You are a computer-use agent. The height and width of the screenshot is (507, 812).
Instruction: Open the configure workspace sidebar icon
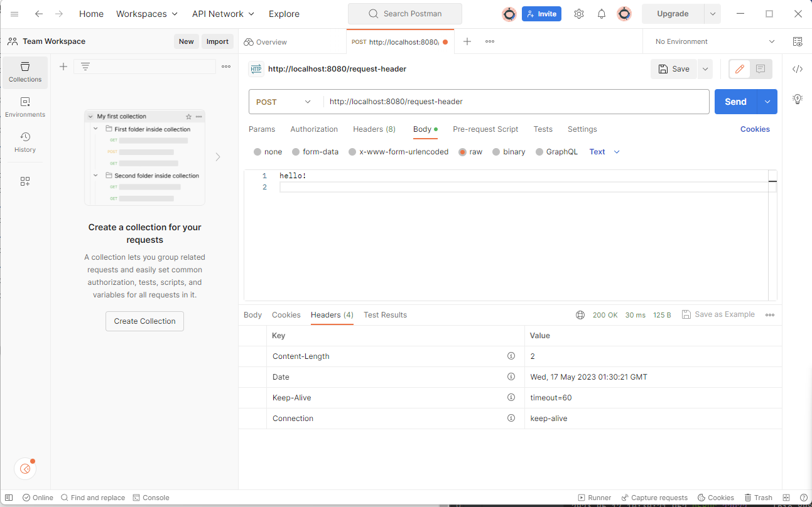[x=25, y=181]
